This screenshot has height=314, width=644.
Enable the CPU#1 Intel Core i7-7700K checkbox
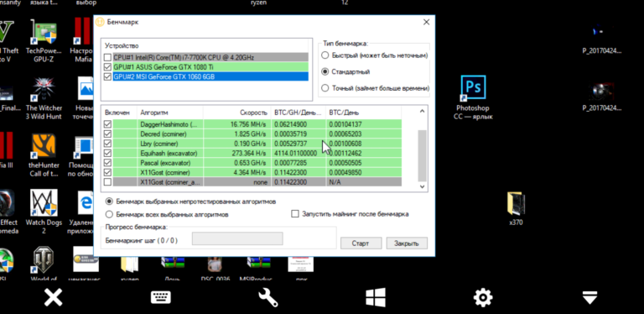pos(107,57)
